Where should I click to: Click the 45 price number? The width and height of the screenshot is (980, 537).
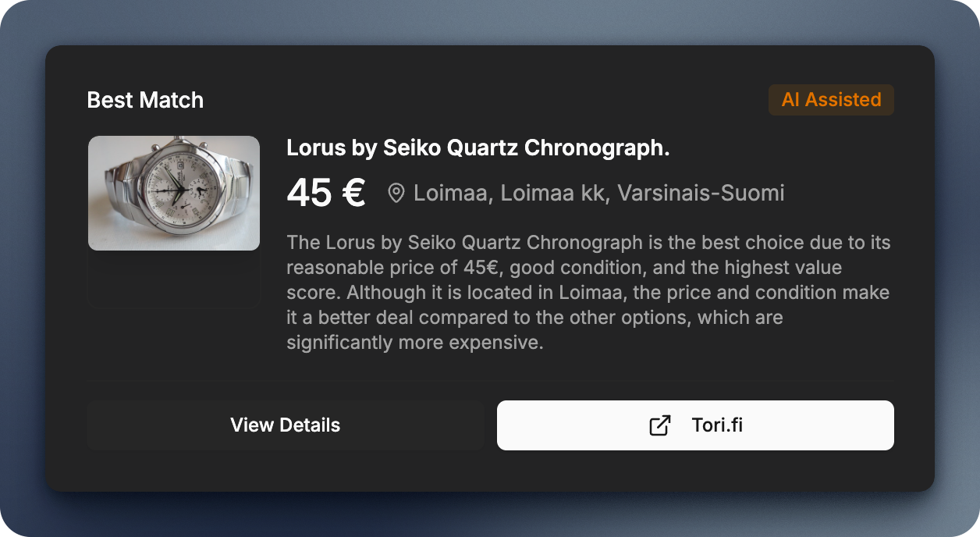coord(310,193)
